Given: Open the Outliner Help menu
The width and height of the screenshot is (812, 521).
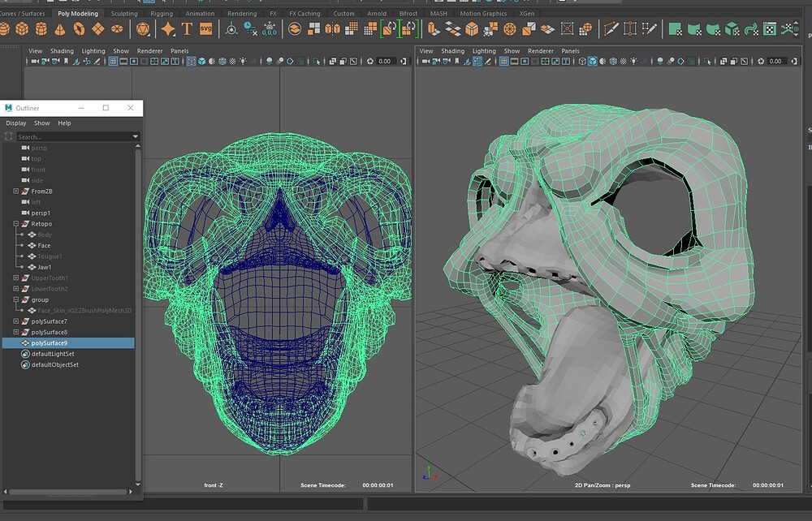Looking at the screenshot, I should (64, 123).
